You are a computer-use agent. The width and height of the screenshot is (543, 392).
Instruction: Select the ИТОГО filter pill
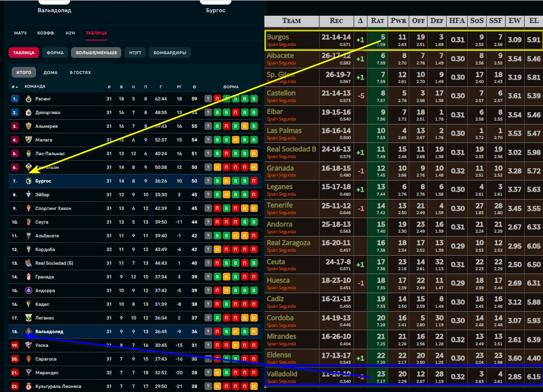click(24, 73)
